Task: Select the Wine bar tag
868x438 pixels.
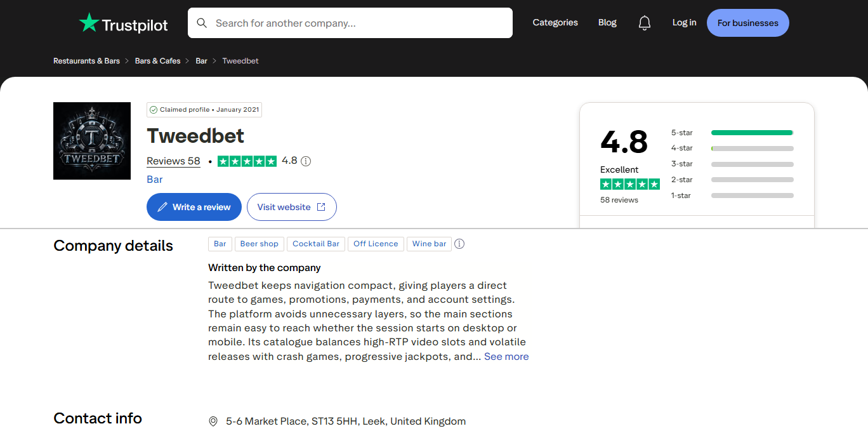Action: coord(430,244)
